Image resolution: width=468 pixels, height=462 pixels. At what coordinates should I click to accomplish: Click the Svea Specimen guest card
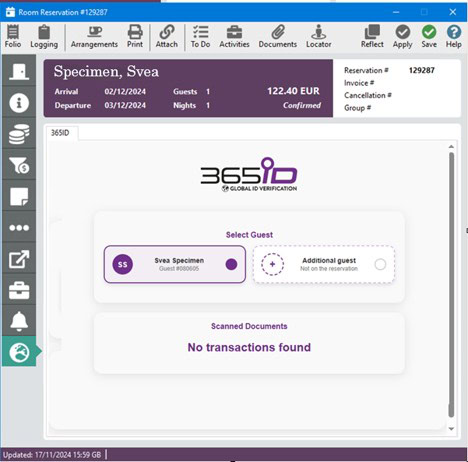click(x=175, y=264)
